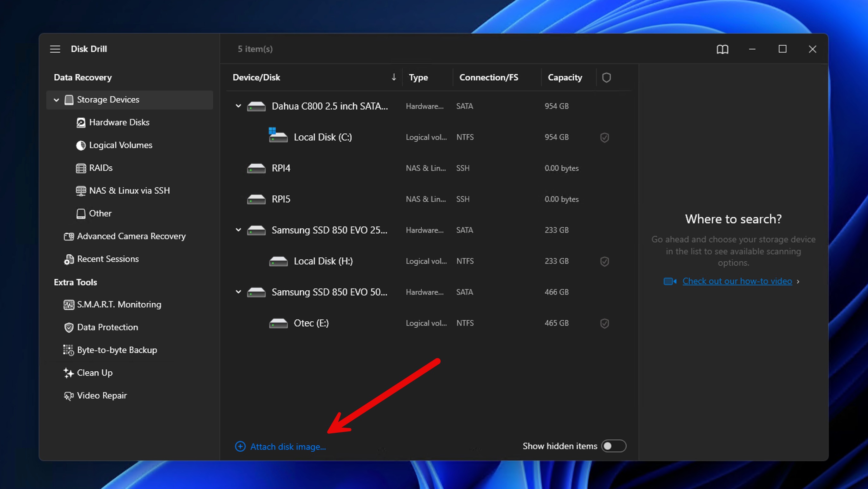Click the Local Disk (C:) Windows drive icon
This screenshot has height=489, width=868.
(x=278, y=135)
